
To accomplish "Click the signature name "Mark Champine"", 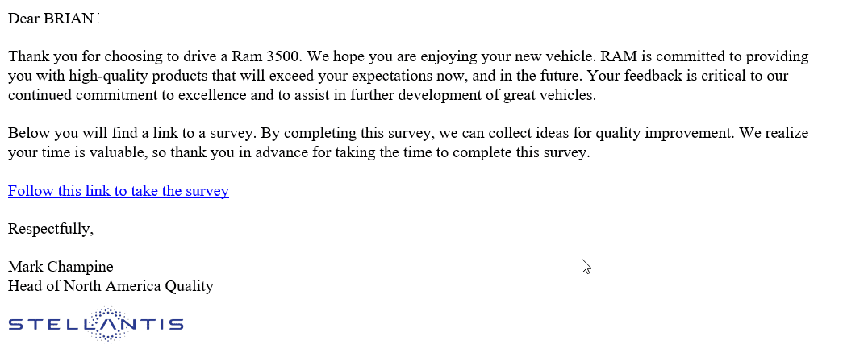I will tap(61, 267).
